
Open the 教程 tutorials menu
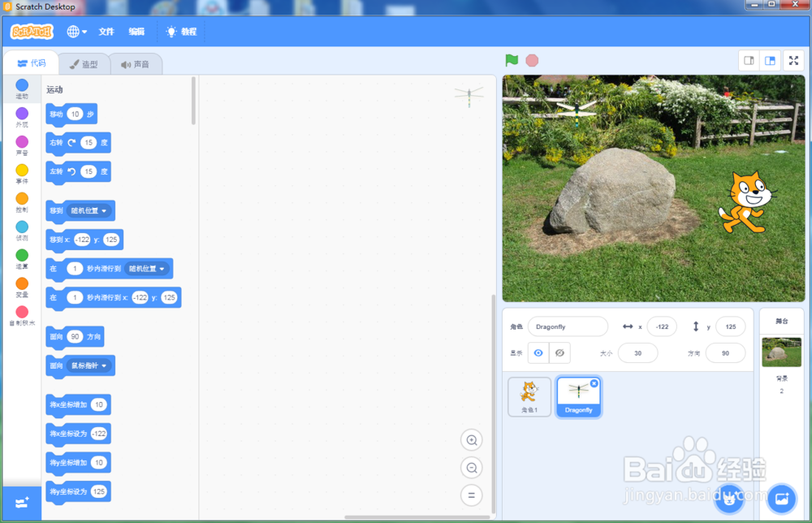click(181, 32)
